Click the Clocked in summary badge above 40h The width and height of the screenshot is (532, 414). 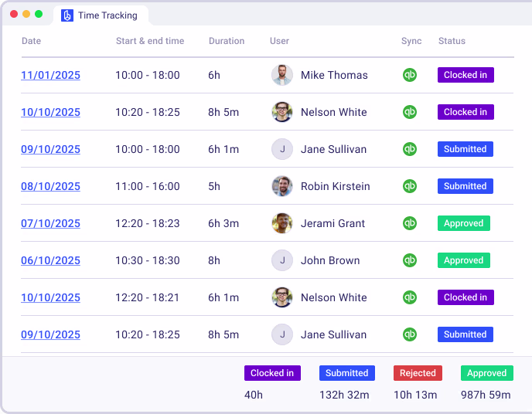[x=272, y=373]
